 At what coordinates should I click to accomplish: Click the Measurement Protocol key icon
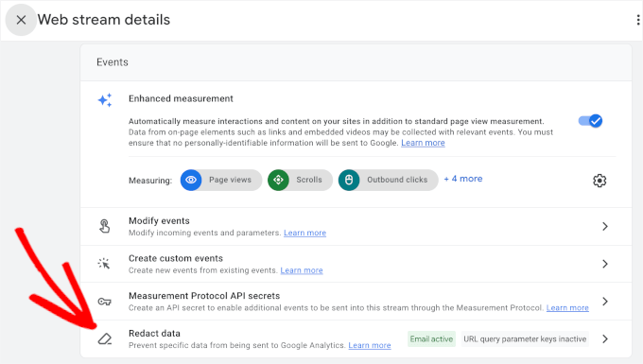point(104,302)
